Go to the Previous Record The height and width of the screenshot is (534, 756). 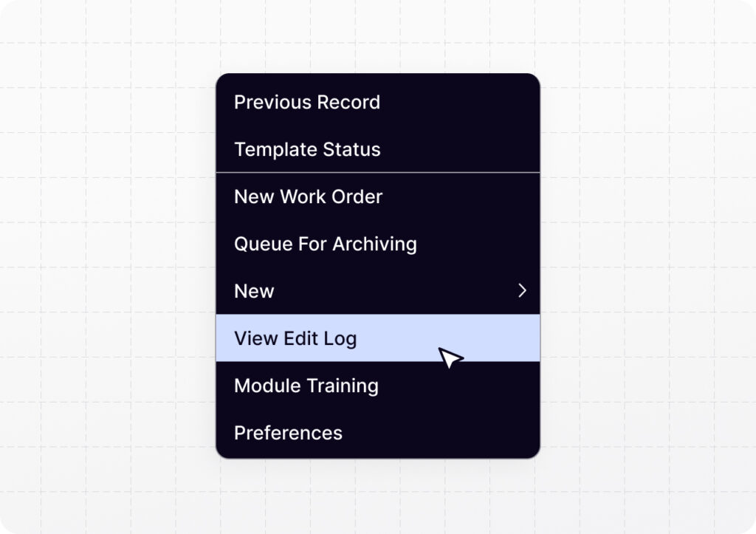(306, 103)
